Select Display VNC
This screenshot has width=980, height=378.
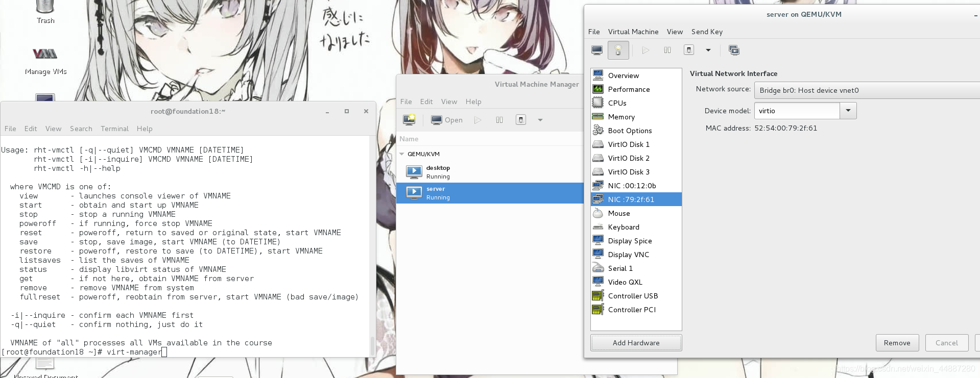point(636,255)
